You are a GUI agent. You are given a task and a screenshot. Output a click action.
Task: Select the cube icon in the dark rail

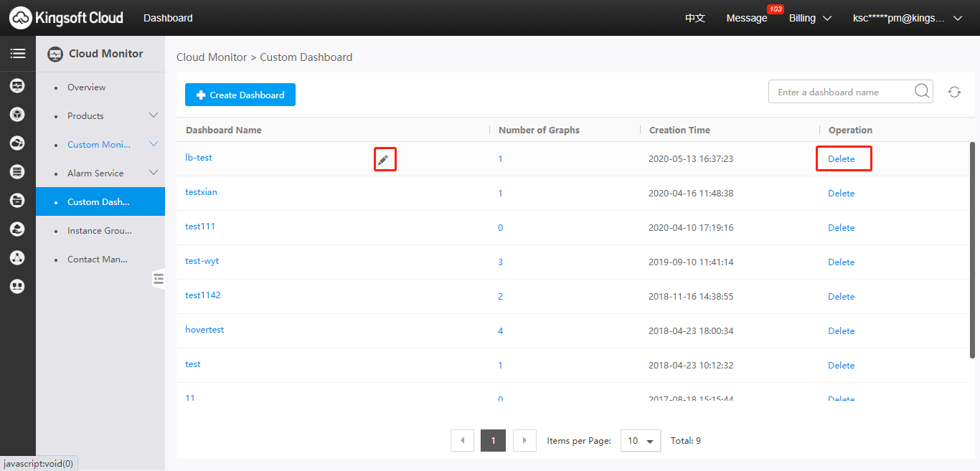pos(17,115)
